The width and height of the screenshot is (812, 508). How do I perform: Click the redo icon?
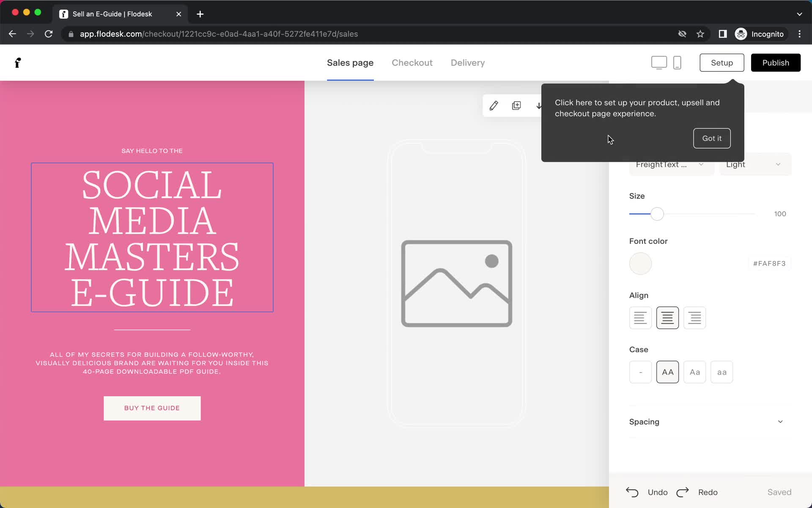(x=683, y=491)
